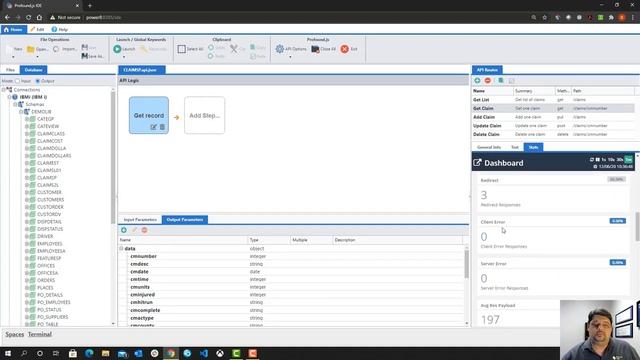Select the cmnumber parameter row
This screenshot has width=640, height=360.
[292, 256]
